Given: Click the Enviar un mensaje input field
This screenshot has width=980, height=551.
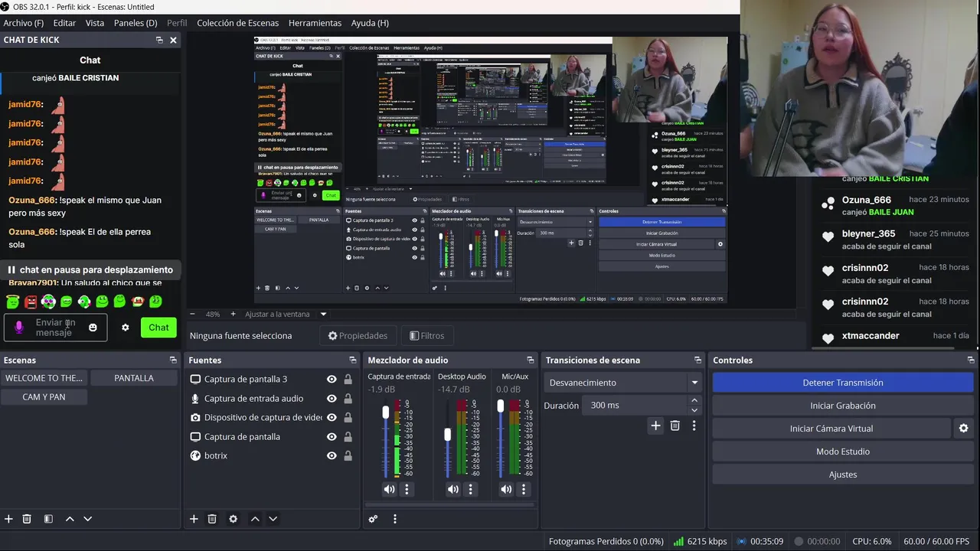Looking at the screenshot, I should pos(55,328).
